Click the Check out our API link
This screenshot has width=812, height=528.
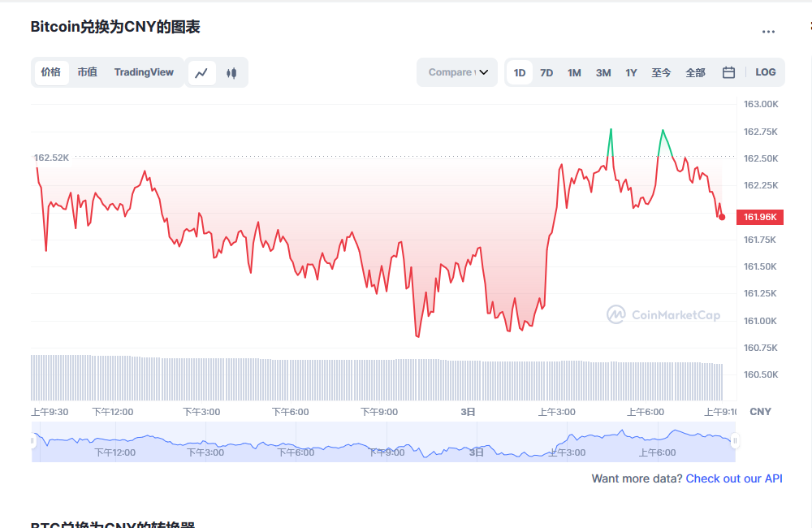click(x=733, y=478)
